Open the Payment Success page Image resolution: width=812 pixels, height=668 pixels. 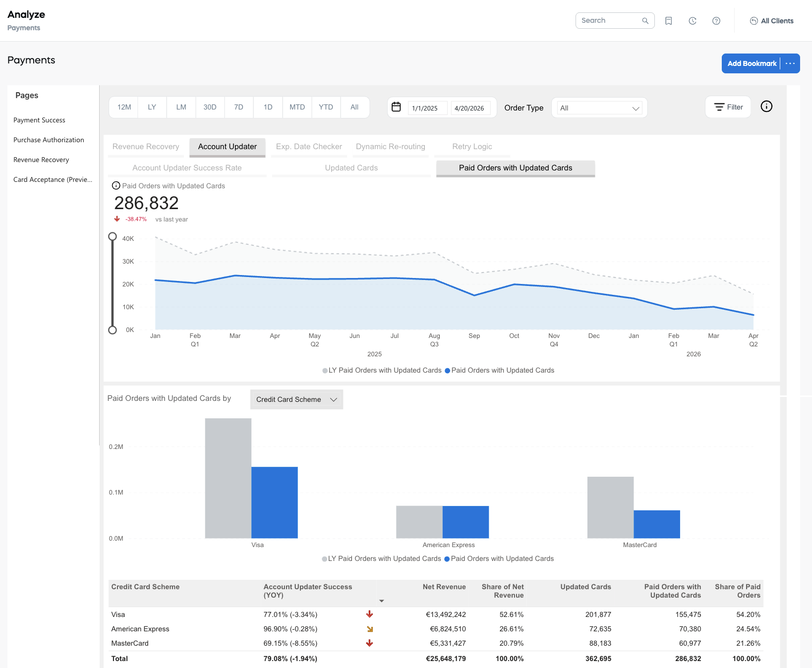tap(39, 120)
